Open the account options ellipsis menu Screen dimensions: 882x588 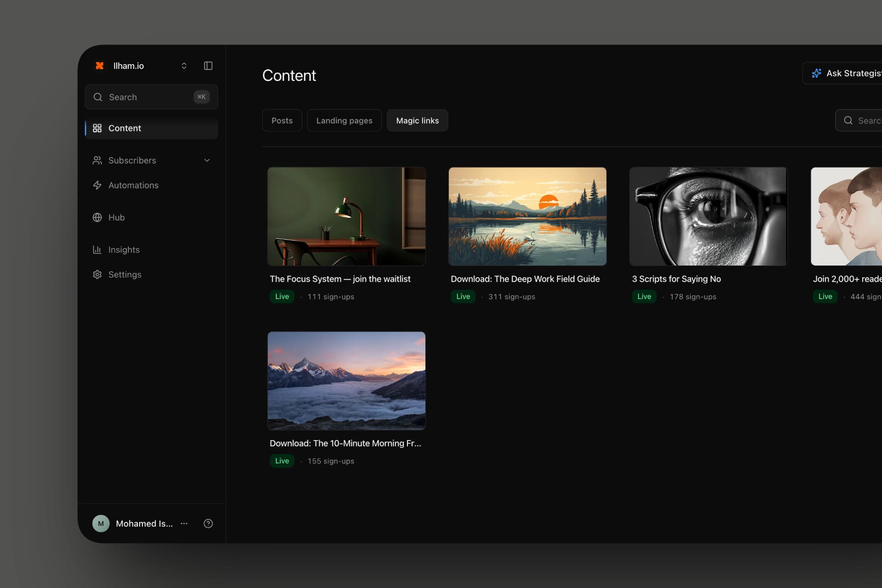(184, 523)
